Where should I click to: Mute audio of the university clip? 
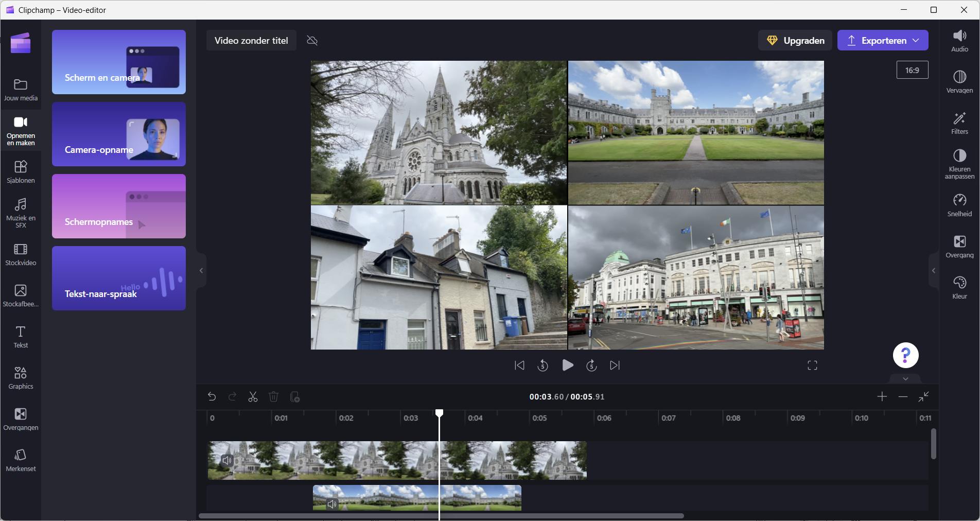[332, 504]
